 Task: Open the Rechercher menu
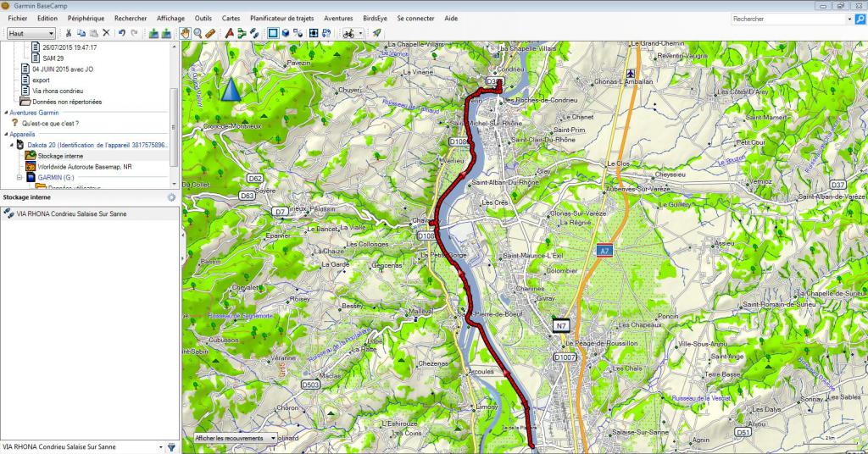(131, 19)
